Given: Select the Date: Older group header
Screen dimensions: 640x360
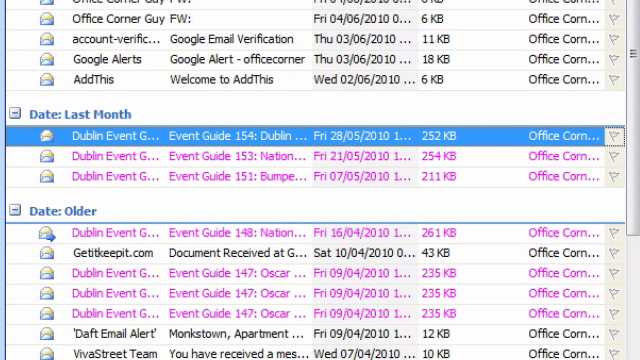Looking at the screenshot, I should (x=63, y=211).
